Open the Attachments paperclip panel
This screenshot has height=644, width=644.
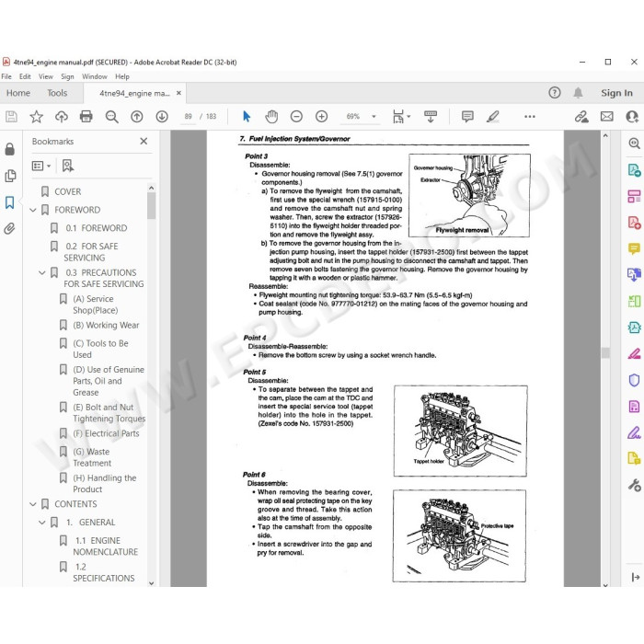[10, 228]
